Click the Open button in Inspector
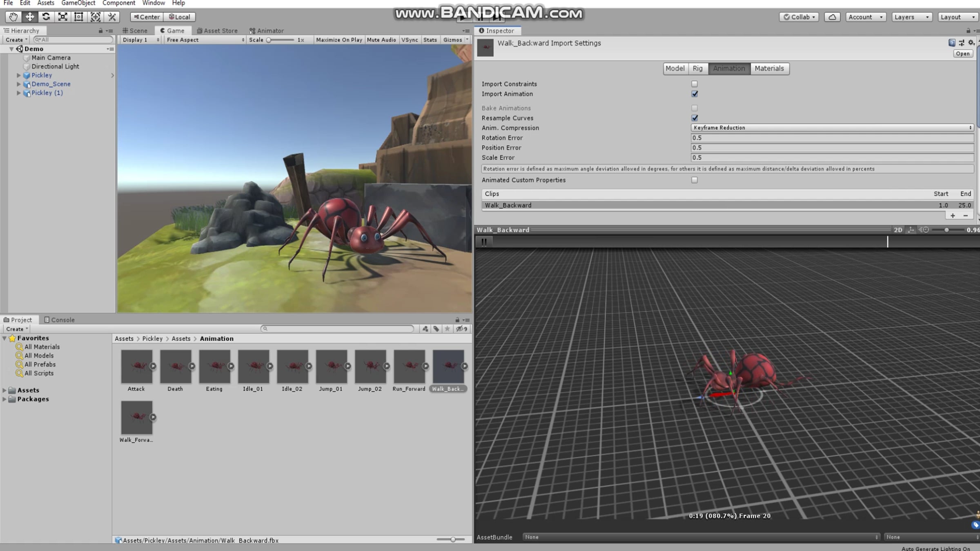This screenshot has width=980, height=551. pyautogui.click(x=962, y=54)
